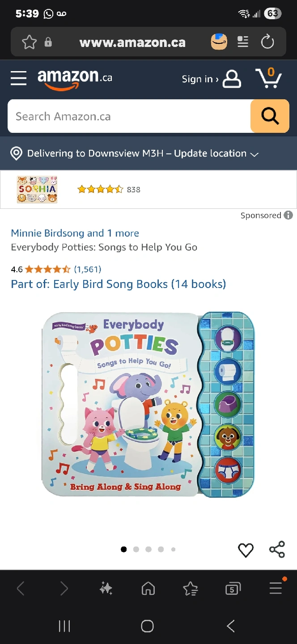Open browser tabs switcher showing 5
Image resolution: width=297 pixels, height=644 pixels.
pos(233,589)
